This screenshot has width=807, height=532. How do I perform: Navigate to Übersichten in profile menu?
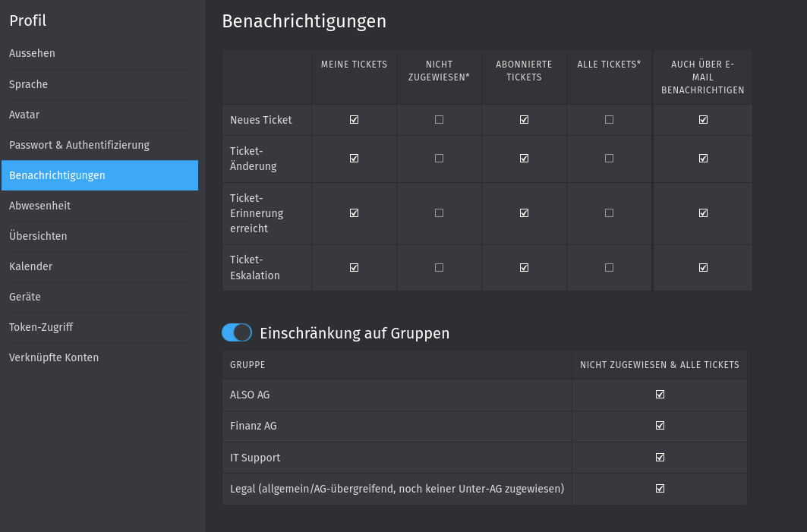38,236
